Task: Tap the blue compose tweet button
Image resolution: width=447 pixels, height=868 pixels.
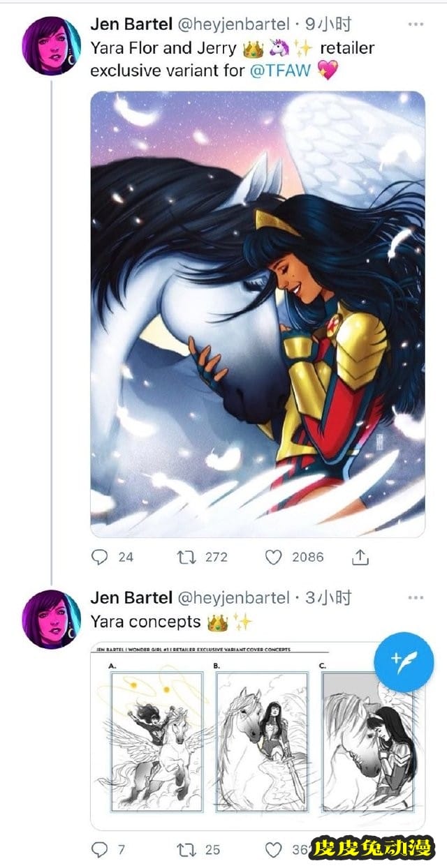Action: (x=404, y=662)
